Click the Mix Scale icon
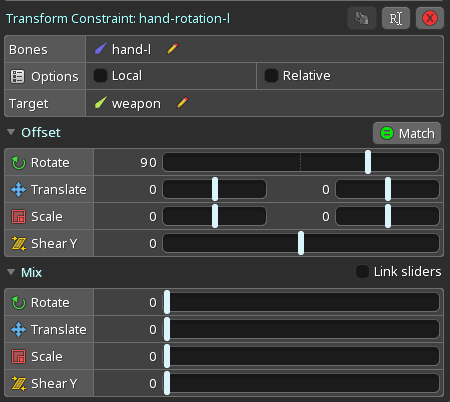This screenshot has width=450, height=402. (x=18, y=356)
